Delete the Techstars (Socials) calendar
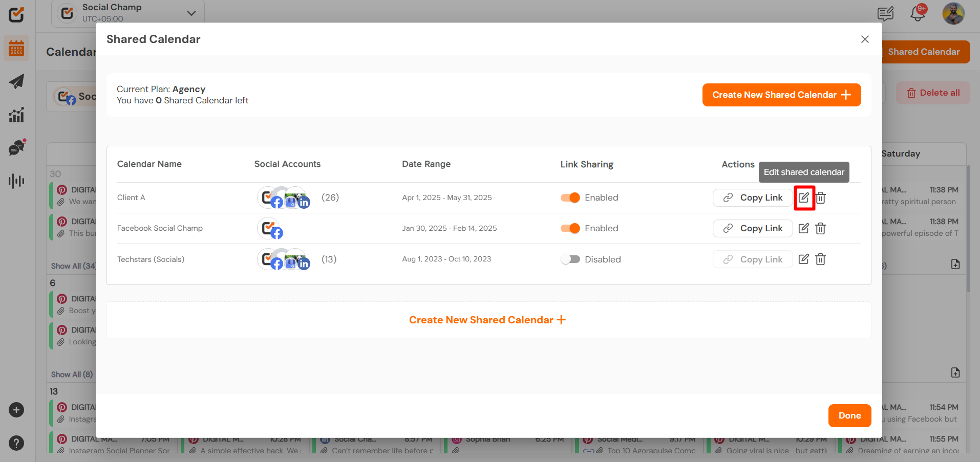 tap(820, 259)
